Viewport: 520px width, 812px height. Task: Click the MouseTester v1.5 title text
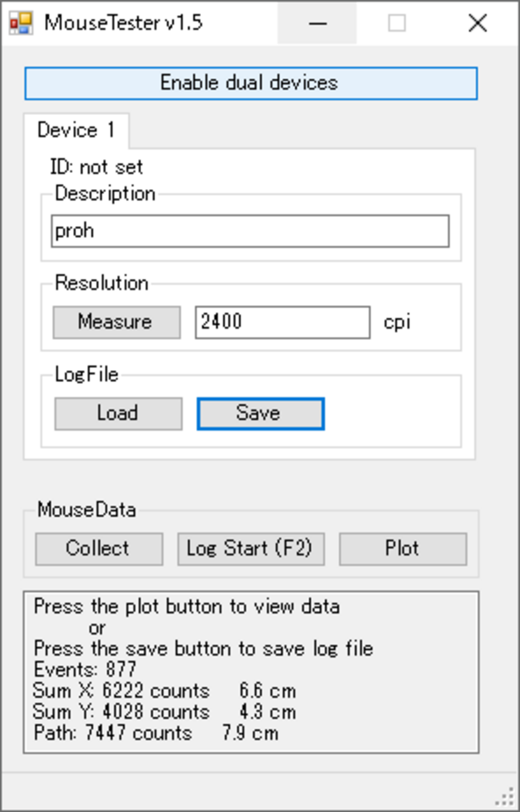[x=123, y=23]
